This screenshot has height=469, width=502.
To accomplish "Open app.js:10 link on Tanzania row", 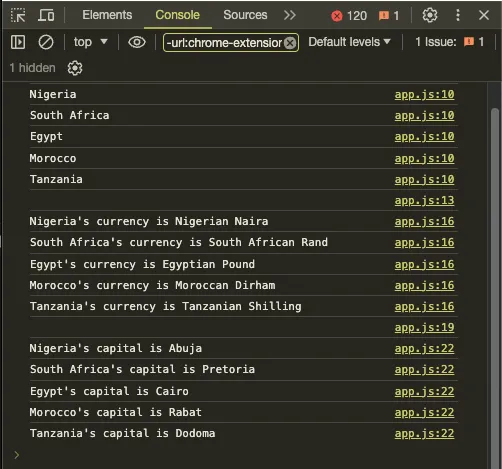I will [424, 180].
